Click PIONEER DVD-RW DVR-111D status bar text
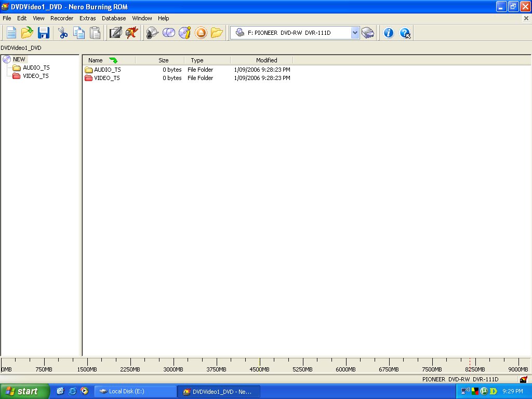 460,379
